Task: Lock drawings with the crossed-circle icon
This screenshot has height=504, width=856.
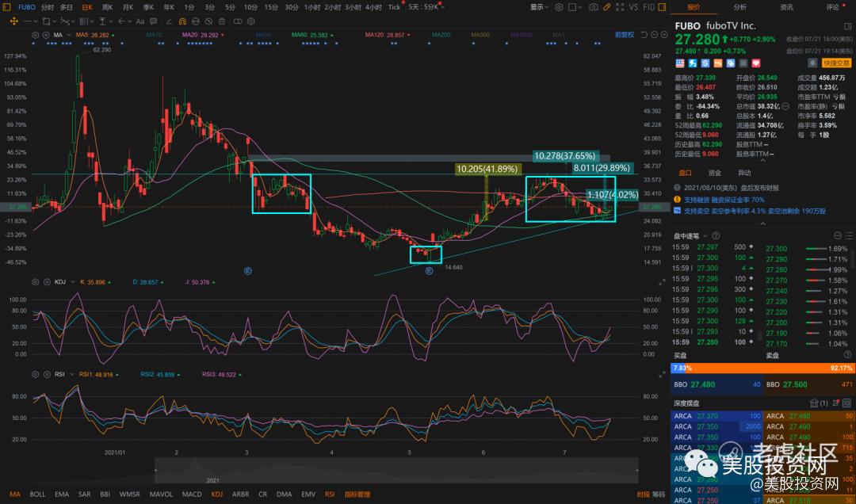Action: coord(208,21)
